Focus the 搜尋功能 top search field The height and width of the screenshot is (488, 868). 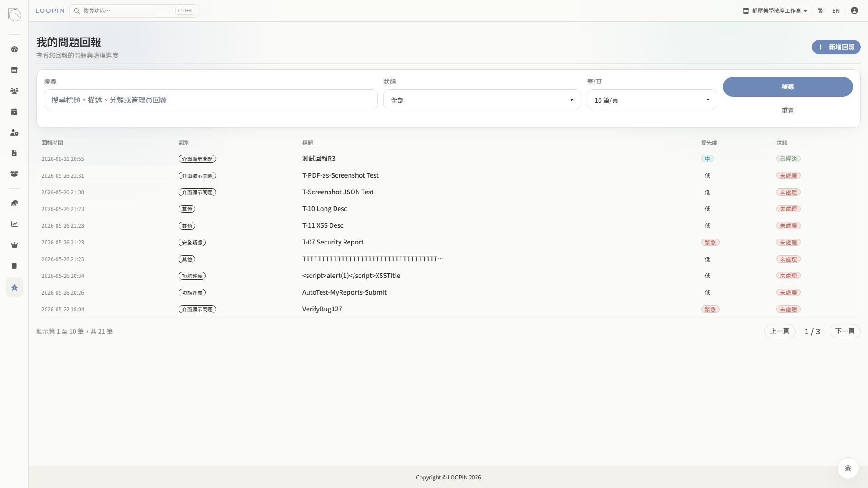pos(134,11)
